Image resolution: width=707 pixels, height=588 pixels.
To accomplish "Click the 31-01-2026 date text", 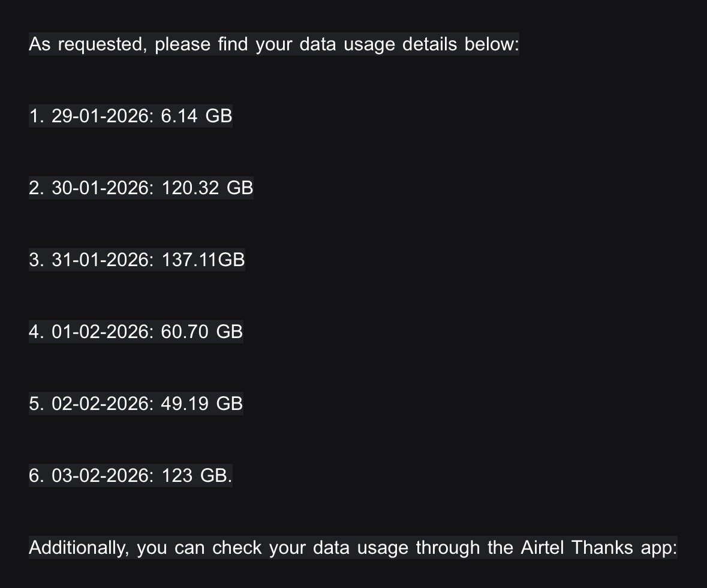I will click(x=103, y=260).
